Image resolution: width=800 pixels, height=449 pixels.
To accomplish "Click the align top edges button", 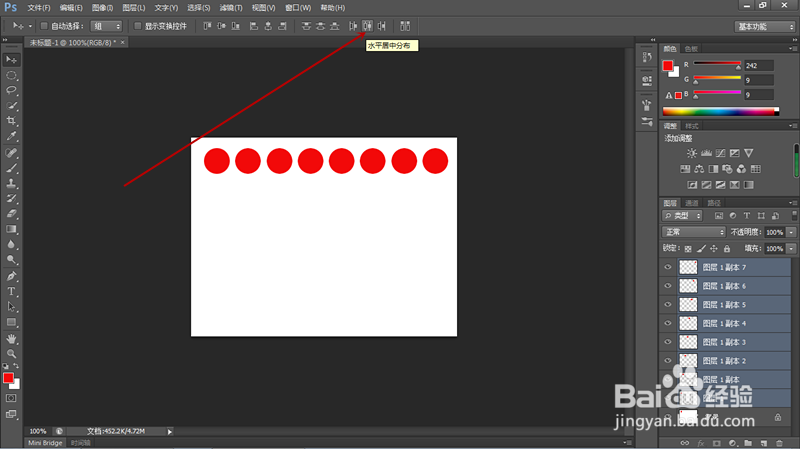I will point(207,26).
